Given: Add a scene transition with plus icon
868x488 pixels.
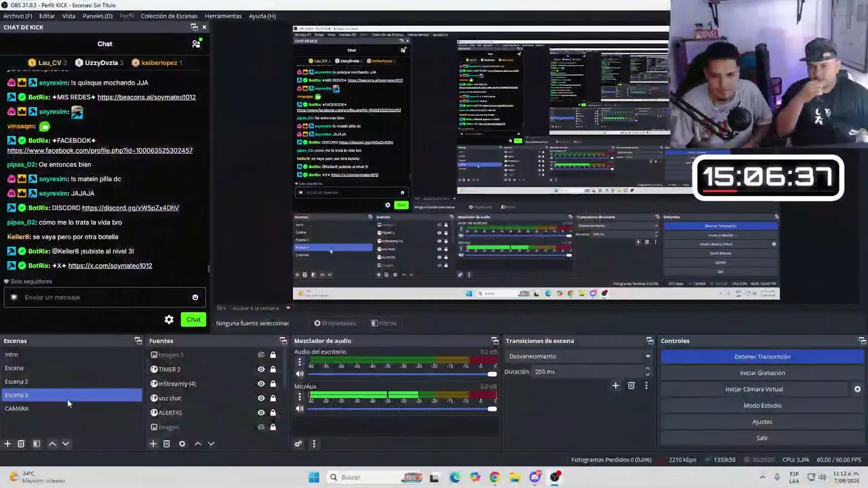Looking at the screenshot, I should coord(616,386).
